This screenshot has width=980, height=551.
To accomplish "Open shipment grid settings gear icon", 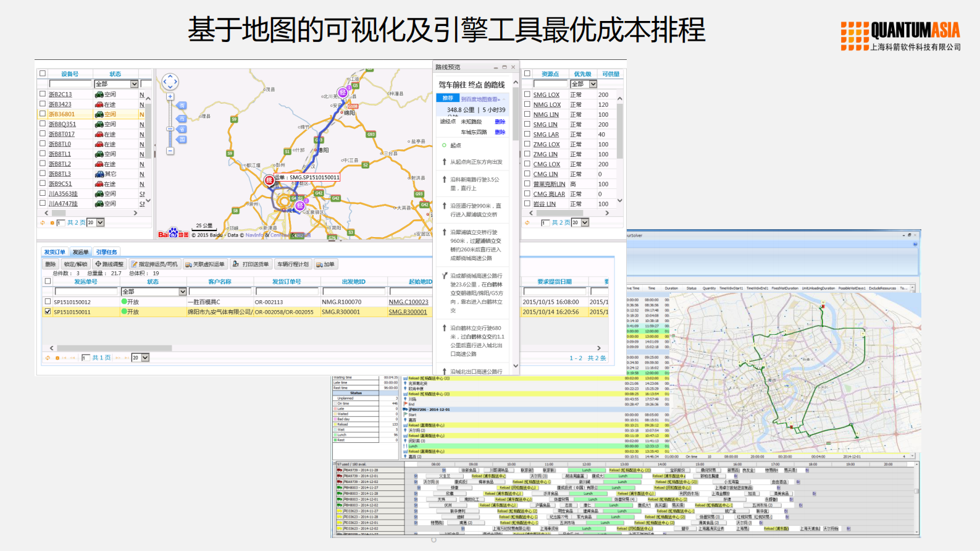I will pos(57,358).
